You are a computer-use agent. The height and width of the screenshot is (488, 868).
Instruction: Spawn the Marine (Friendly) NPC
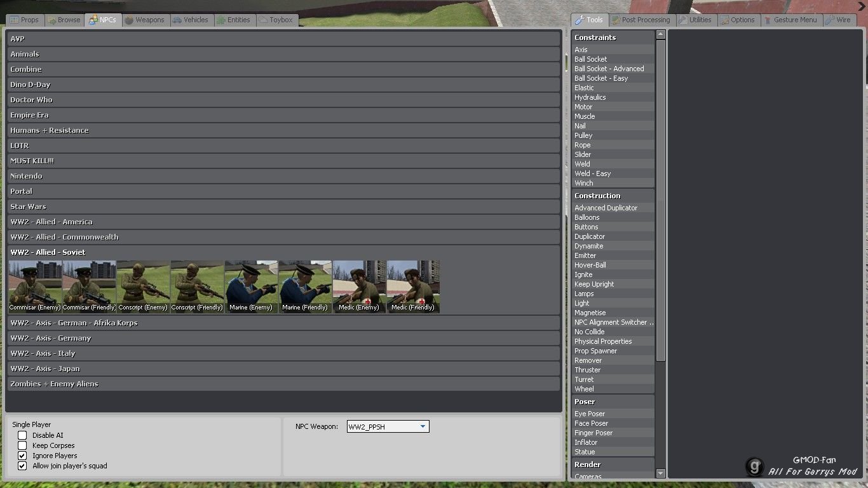305,287
